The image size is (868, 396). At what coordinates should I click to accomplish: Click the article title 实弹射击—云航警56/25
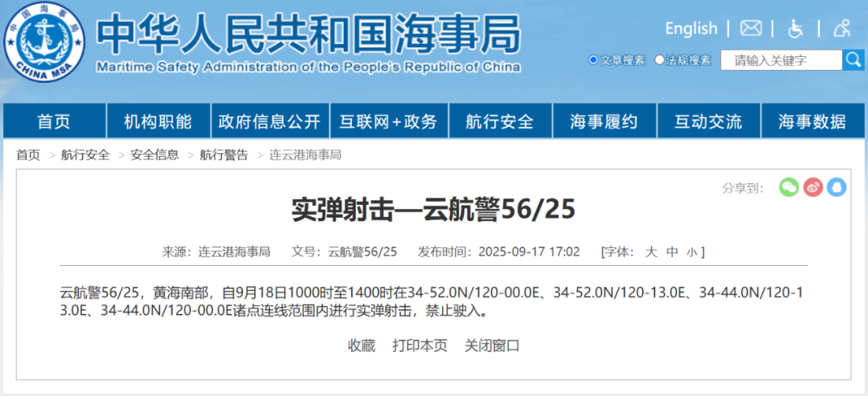click(x=433, y=210)
